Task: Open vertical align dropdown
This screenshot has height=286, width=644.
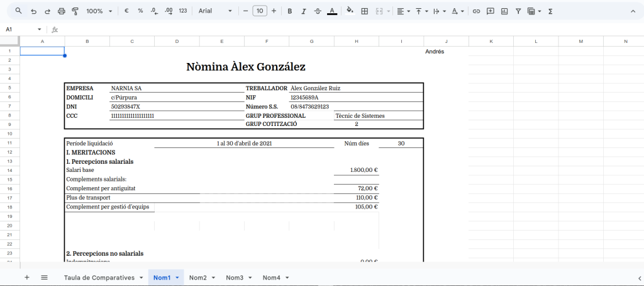Action: (422, 11)
